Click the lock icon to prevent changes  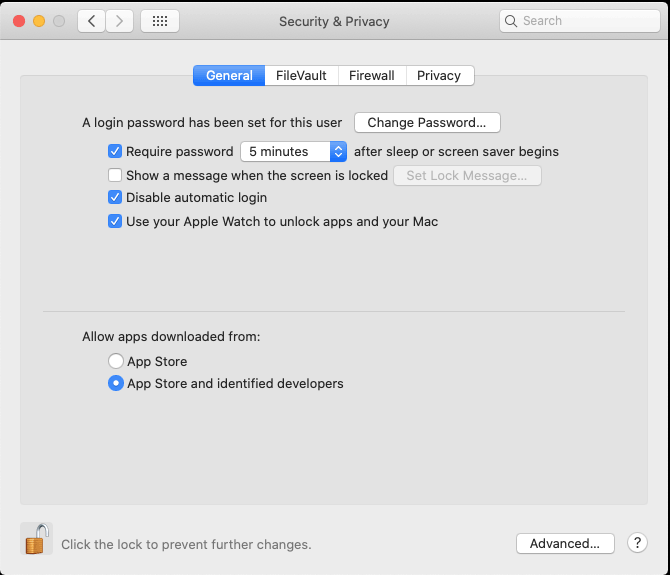[x=36, y=539]
